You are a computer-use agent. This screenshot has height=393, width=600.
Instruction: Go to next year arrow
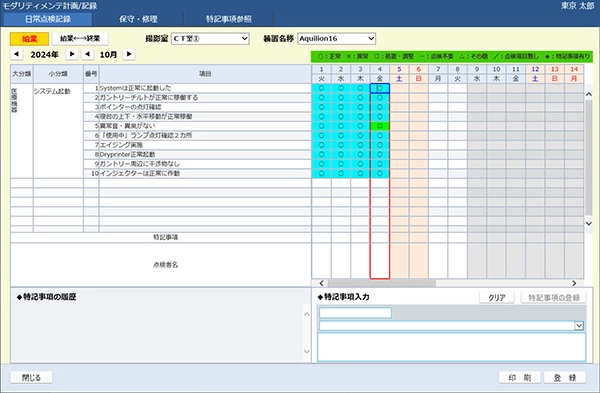pyautogui.click(x=72, y=54)
